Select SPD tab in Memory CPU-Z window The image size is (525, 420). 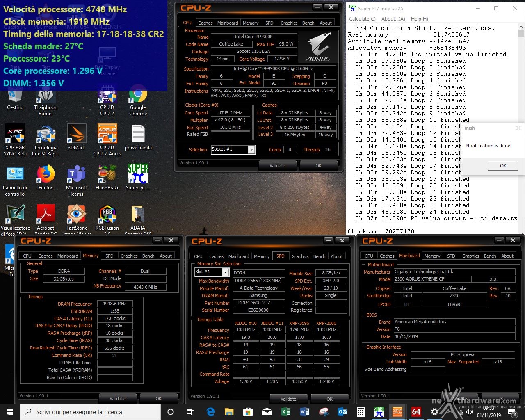pyautogui.click(x=110, y=256)
